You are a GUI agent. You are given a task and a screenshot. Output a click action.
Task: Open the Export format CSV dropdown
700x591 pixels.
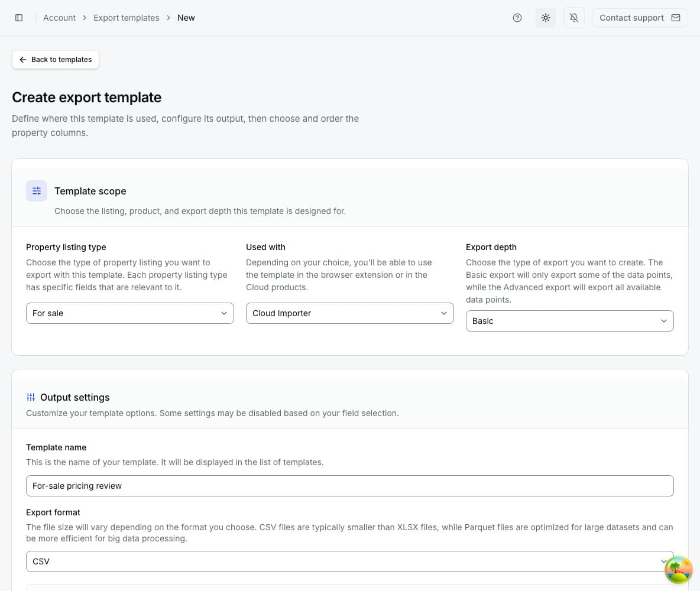coord(349,561)
